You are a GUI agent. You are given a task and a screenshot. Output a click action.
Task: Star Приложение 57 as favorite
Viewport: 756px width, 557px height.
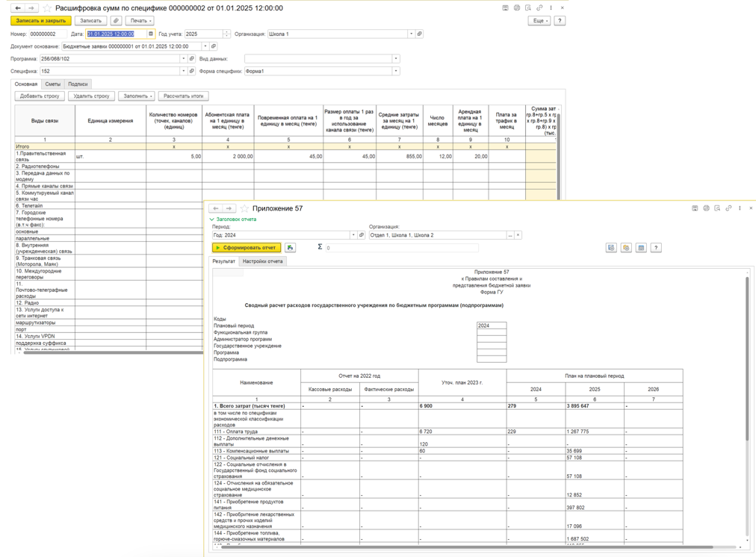pyautogui.click(x=244, y=208)
